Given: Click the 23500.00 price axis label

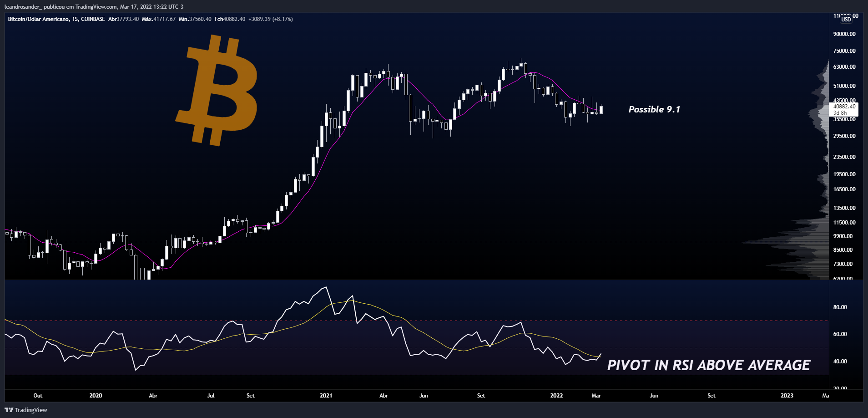Looking at the screenshot, I should tap(844, 157).
